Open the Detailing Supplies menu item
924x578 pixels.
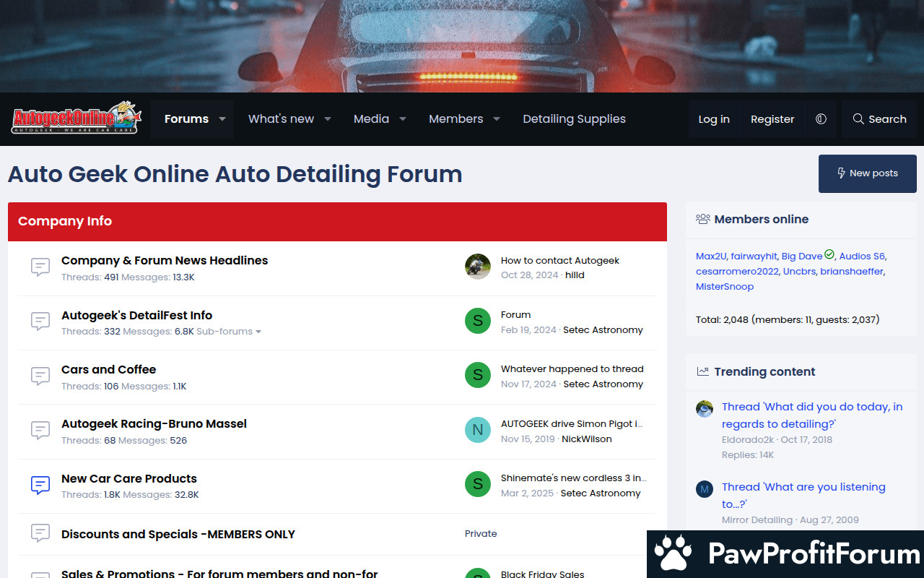574,118
